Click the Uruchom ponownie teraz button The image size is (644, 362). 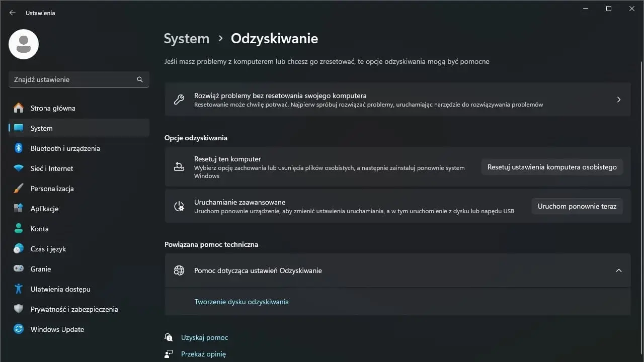[577, 206]
